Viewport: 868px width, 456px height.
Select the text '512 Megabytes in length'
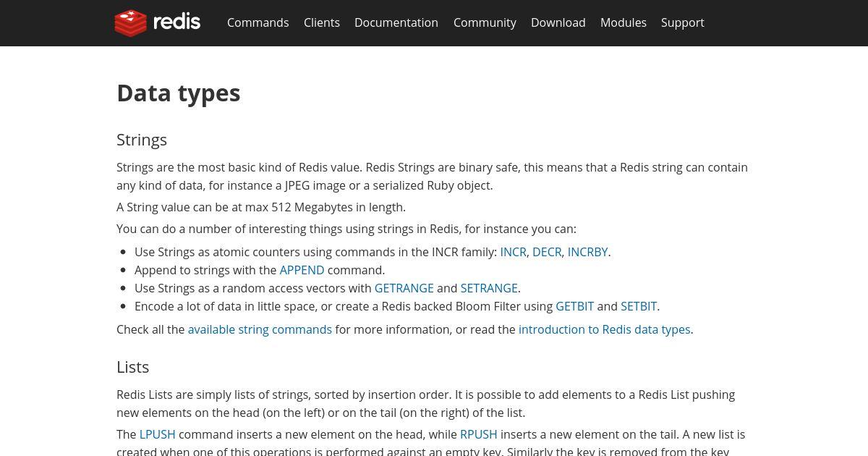[339, 207]
